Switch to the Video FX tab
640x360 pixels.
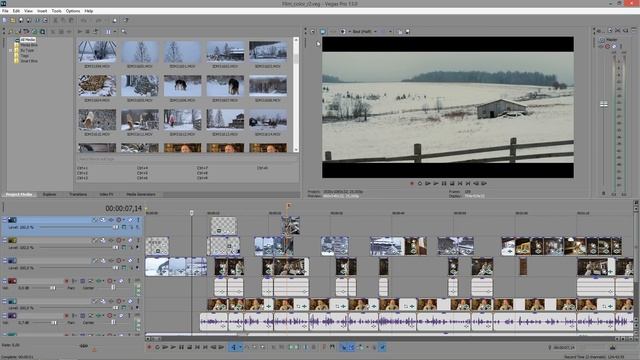point(107,194)
